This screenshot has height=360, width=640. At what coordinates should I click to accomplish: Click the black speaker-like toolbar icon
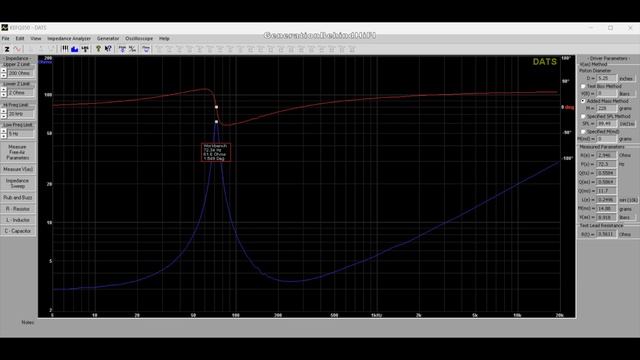pos(85,49)
